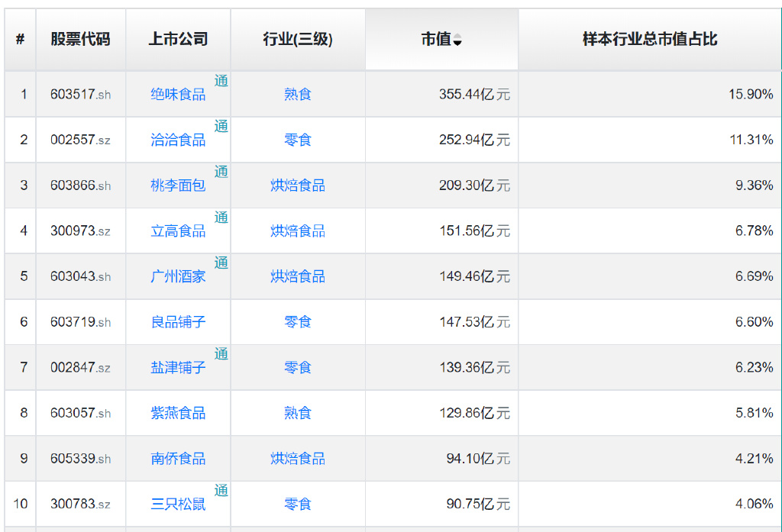Click 烘焙食品 industry link in 桃李面包 row
Image resolution: width=782 pixels, height=532 pixels.
(x=298, y=185)
